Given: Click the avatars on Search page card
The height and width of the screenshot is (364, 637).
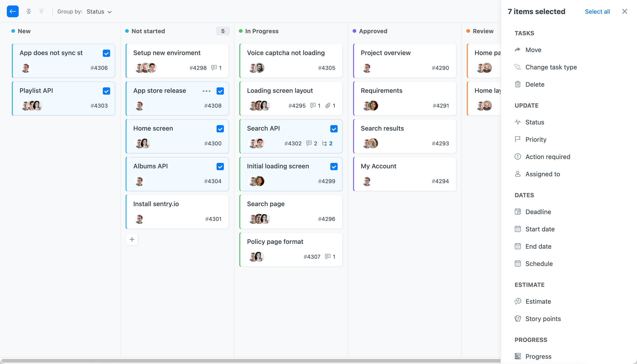Looking at the screenshot, I should (259, 219).
